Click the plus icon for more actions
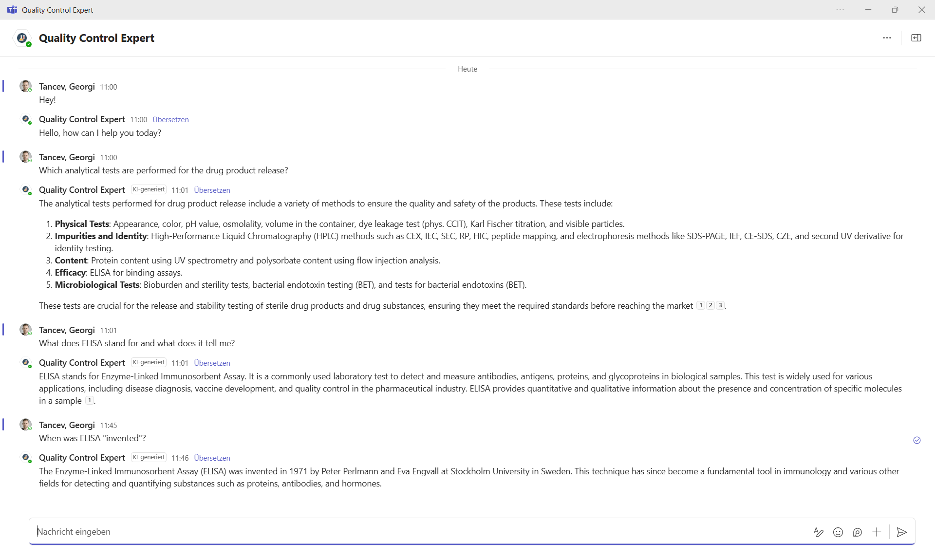Viewport: 935px width, 560px height. (x=877, y=532)
